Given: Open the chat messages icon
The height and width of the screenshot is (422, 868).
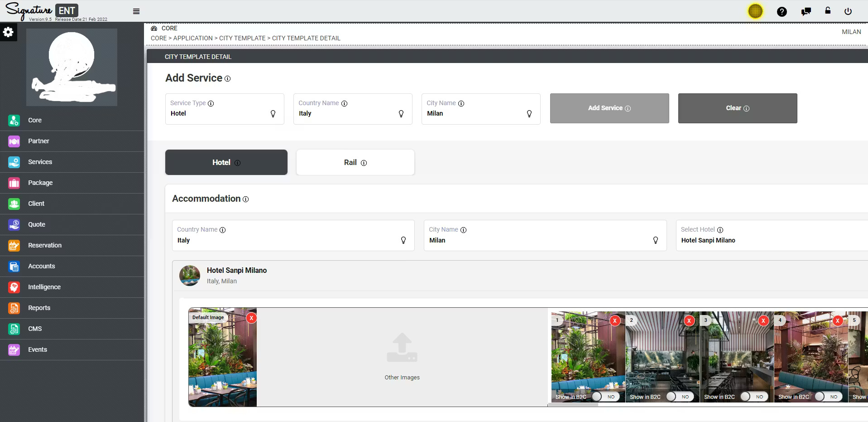Looking at the screenshot, I should (x=806, y=12).
